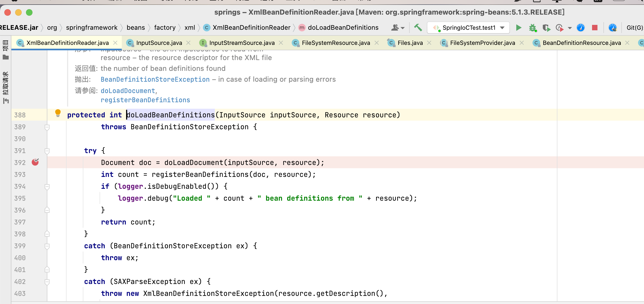Build the project with the hammer icon

click(418, 28)
